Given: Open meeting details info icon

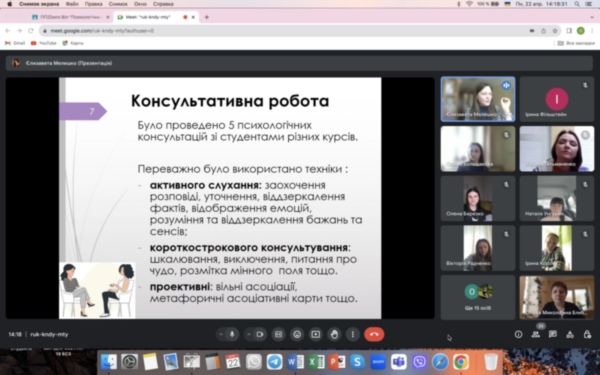Looking at the screenshot, I should click(x=518, y=334).
